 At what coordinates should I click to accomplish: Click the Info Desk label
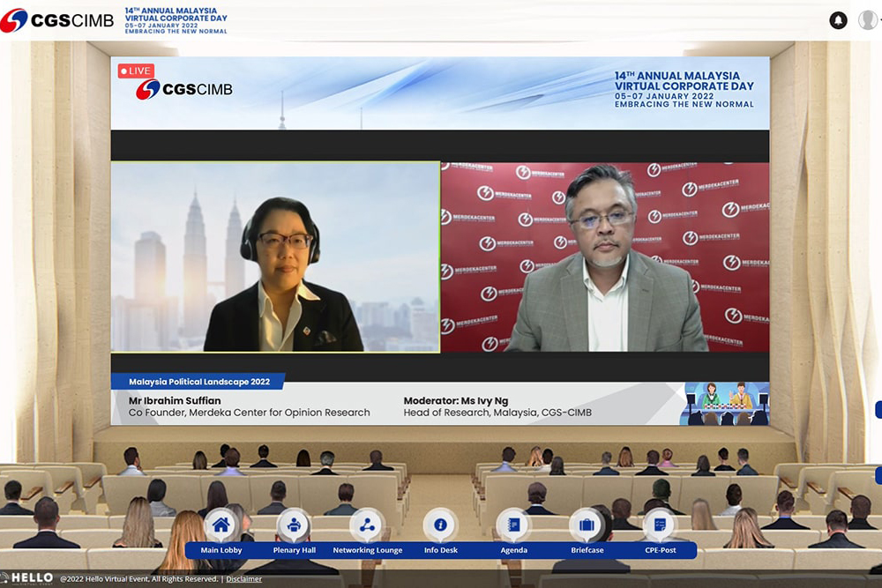pos(440,550)
